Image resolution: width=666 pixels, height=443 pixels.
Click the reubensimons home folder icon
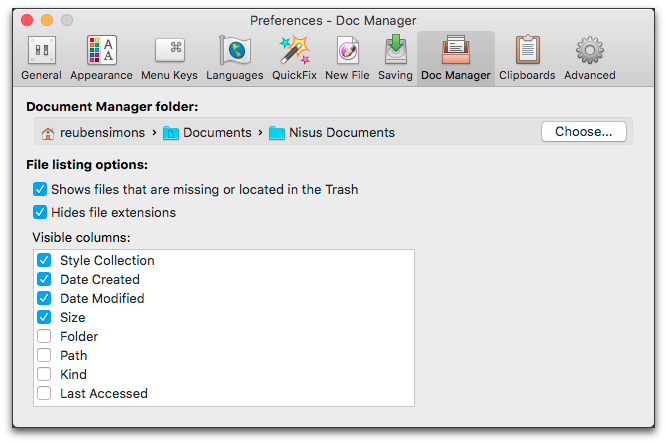[x=48, y=133]
